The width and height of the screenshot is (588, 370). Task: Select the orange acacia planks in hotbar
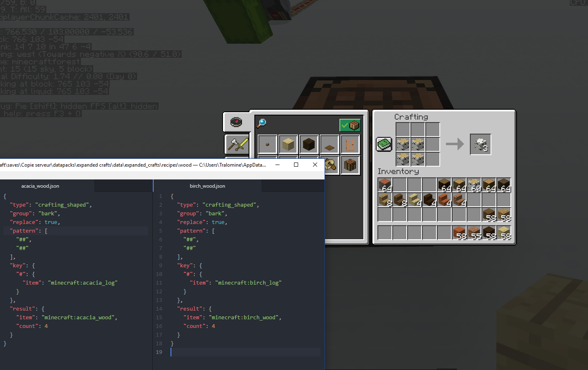459,233
